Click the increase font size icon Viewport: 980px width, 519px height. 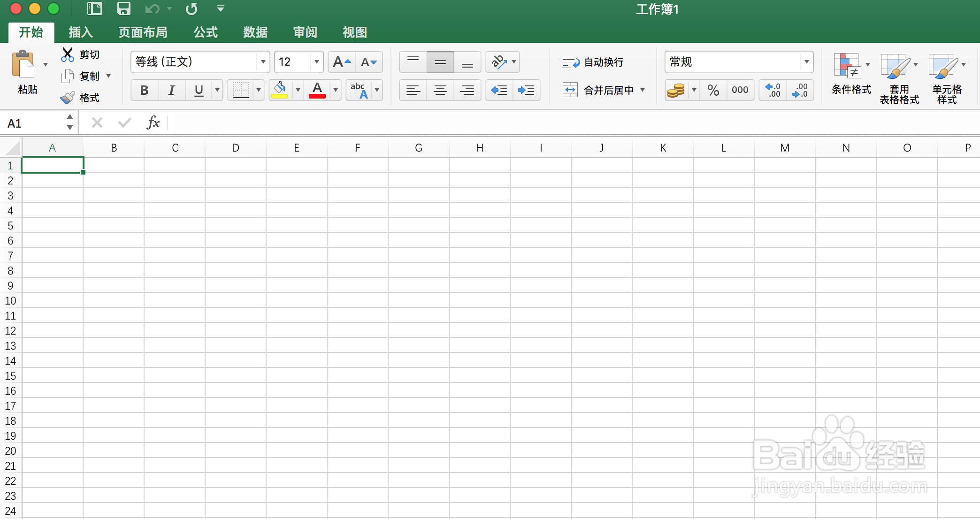341,62
